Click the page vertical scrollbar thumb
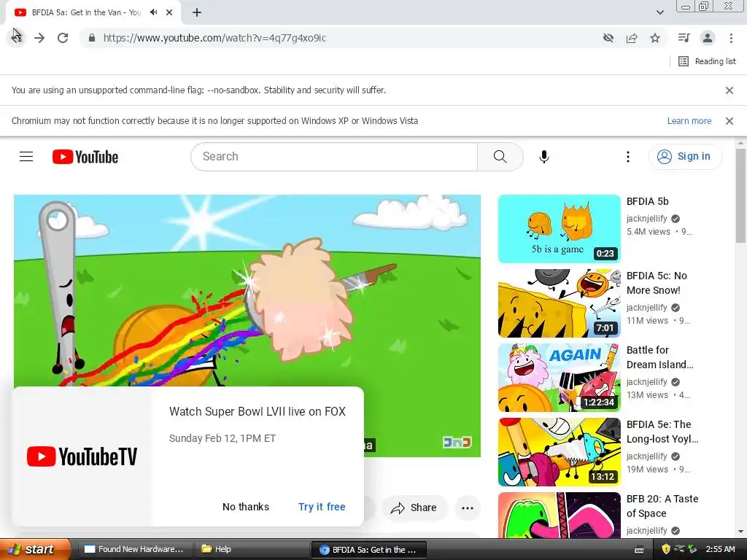This screenshot has height=560, width=747. 740,195
